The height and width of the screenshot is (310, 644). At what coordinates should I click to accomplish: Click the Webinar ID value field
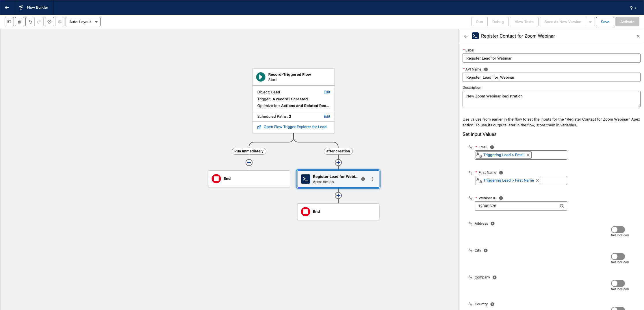coord(521,206)
